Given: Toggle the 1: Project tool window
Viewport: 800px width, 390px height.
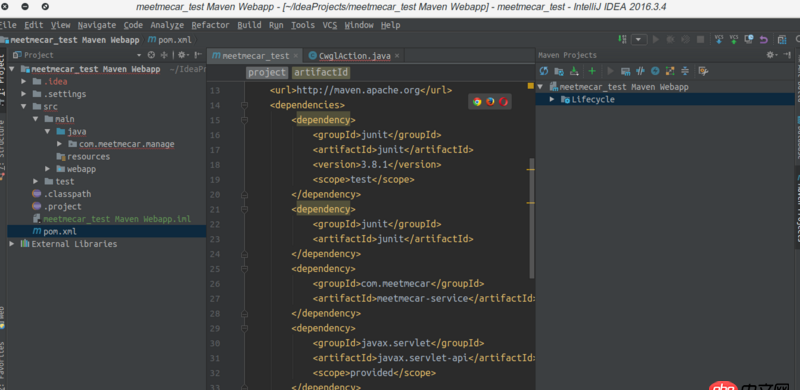Looking at the screenshot, I should pos(3,78).
